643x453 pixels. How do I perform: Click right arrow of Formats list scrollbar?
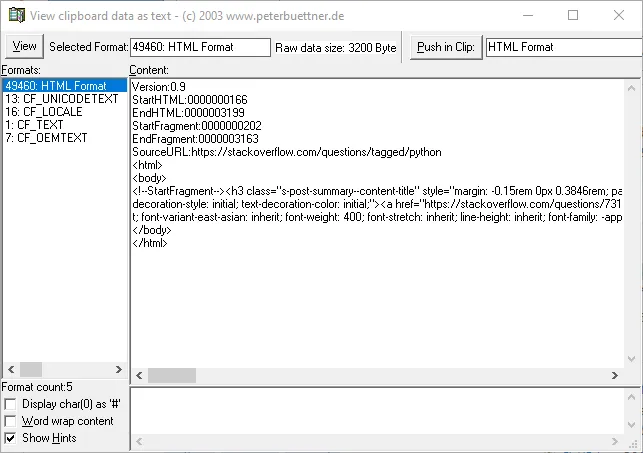point(119,369)
